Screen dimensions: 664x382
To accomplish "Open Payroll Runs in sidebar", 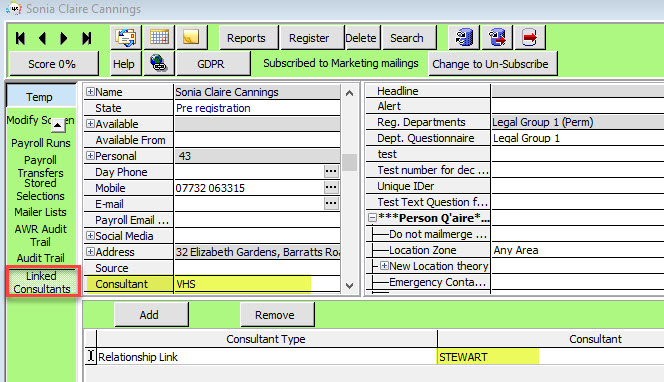I will point(41,143).
